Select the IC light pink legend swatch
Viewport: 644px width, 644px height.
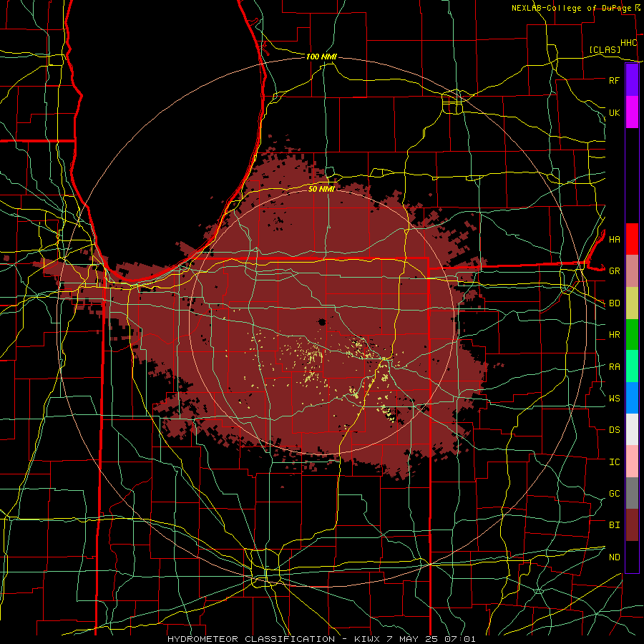tap(632, 462)
